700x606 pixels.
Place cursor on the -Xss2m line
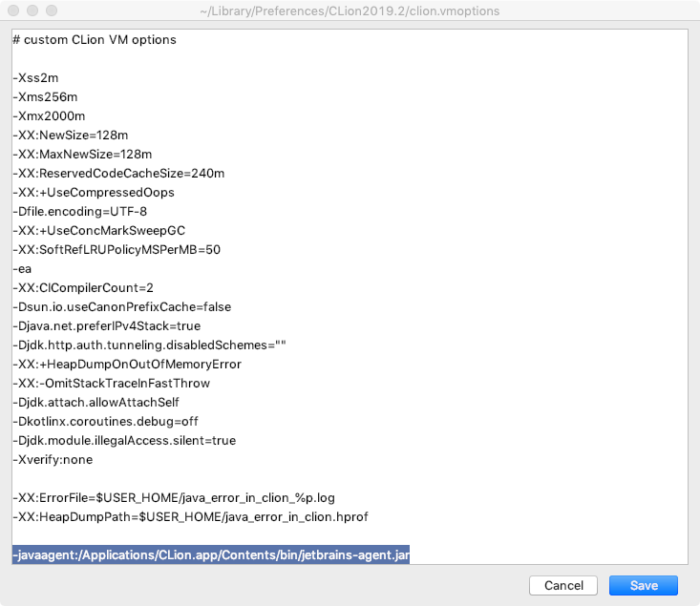pos(35,77)
